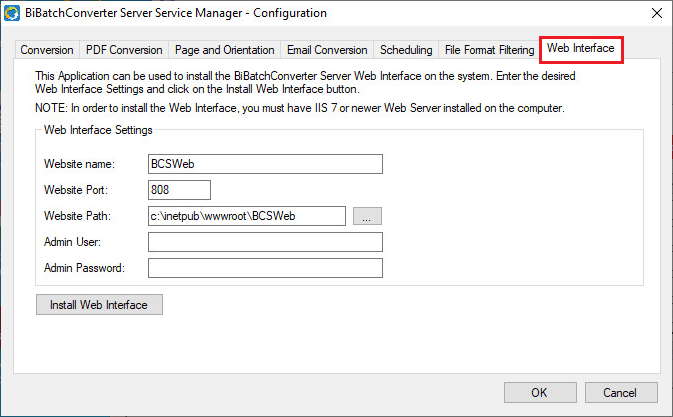
Task: Confirm configuration with OK button
Action: 539,392
